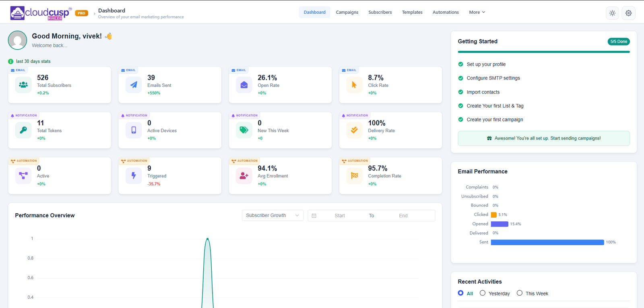Click the Recent Activities heading
The image size is (644, 308).
(480, 281)
